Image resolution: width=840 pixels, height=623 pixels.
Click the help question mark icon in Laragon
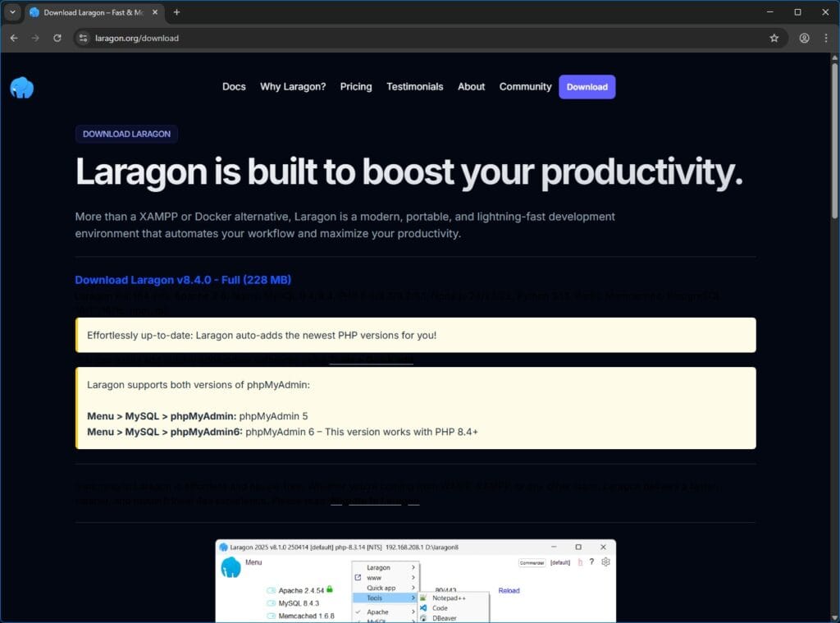pyautogui.click(x=591, y=562)
